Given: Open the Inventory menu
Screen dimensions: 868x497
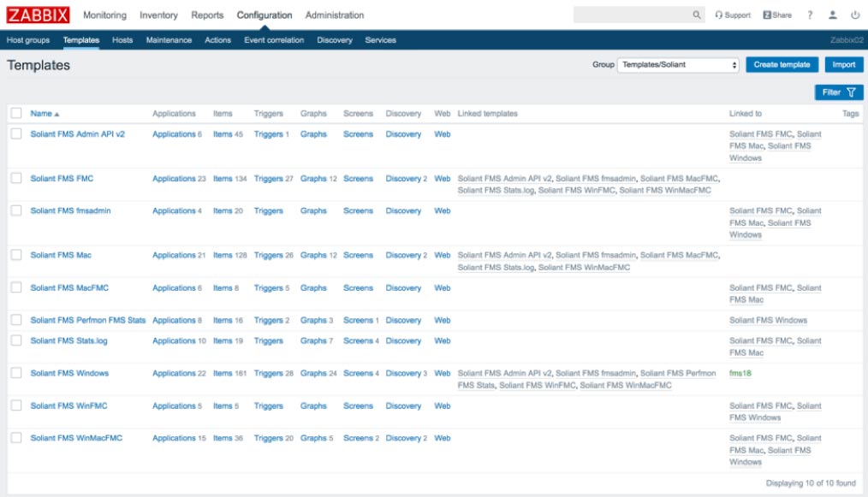Looking at the screenshot, I should (158, 15).
